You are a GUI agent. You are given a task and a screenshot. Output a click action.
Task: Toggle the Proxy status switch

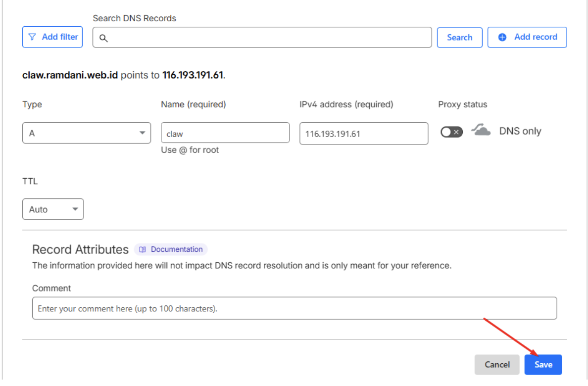click(451, 132)
